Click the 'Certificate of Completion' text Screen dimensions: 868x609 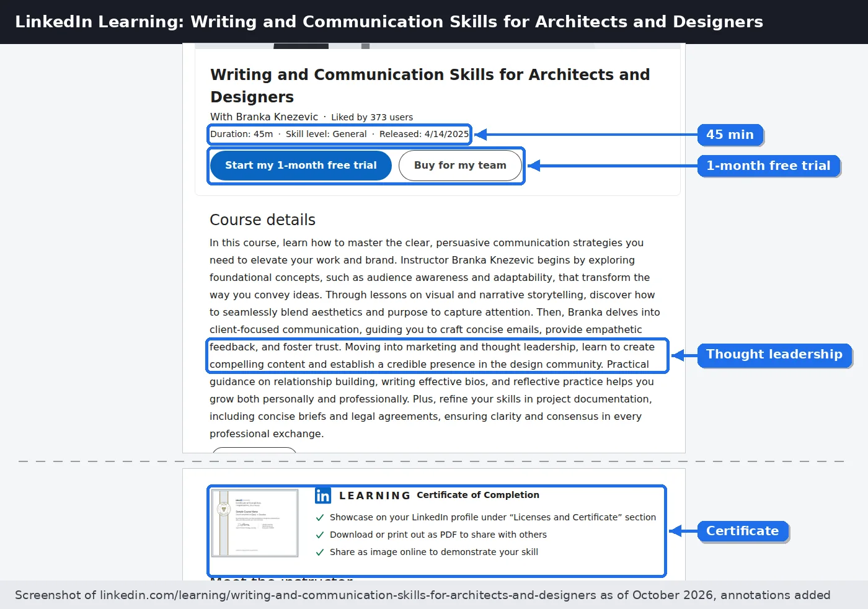(x=478, y=495)
